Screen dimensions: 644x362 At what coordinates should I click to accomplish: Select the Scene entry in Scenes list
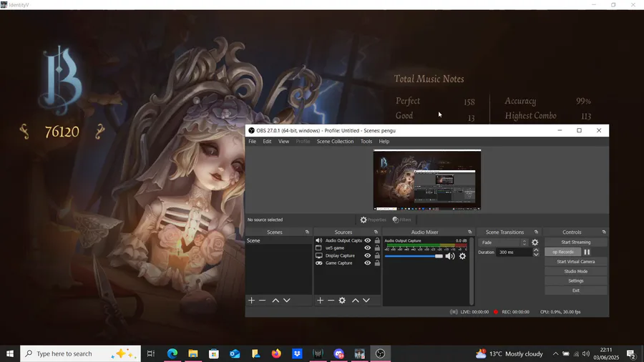click(278, 240)
